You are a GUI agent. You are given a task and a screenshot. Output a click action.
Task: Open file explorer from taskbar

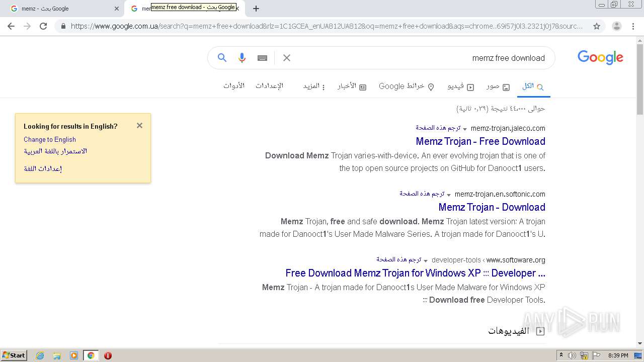click(x=57, y=355)
